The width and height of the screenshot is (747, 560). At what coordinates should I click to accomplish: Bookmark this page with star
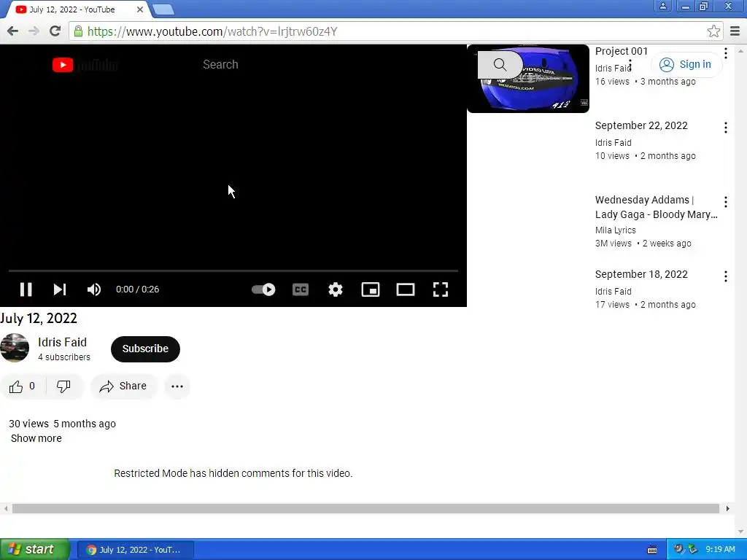[713, 31]
